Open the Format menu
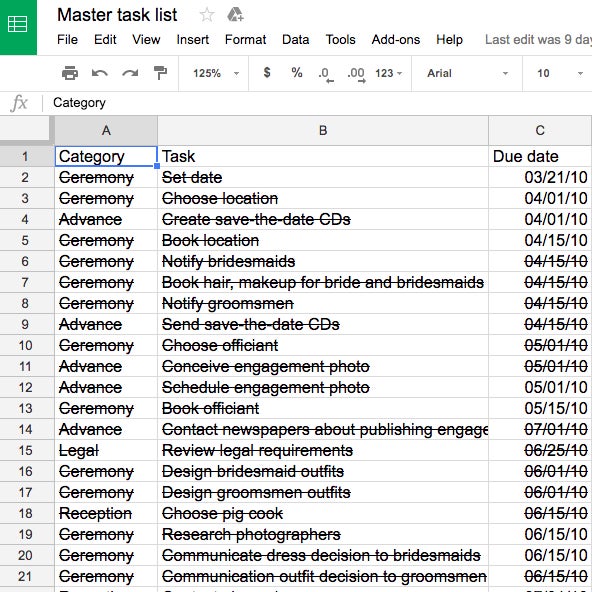 click(245, 40)
